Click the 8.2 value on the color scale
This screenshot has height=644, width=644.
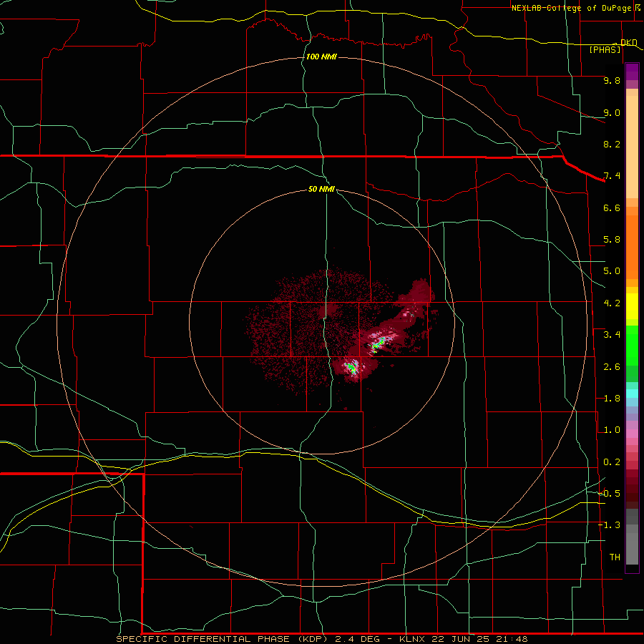click(612, 144)
